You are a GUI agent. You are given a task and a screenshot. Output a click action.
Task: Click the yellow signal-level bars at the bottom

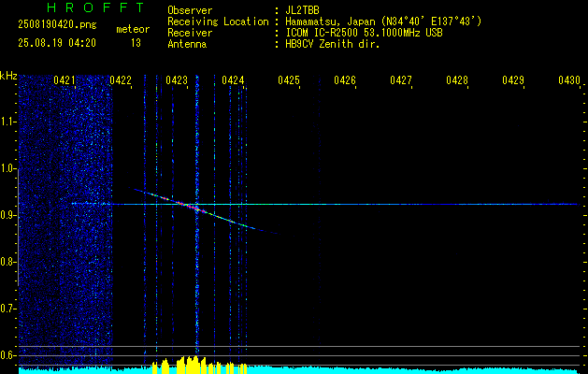point(199,365)
